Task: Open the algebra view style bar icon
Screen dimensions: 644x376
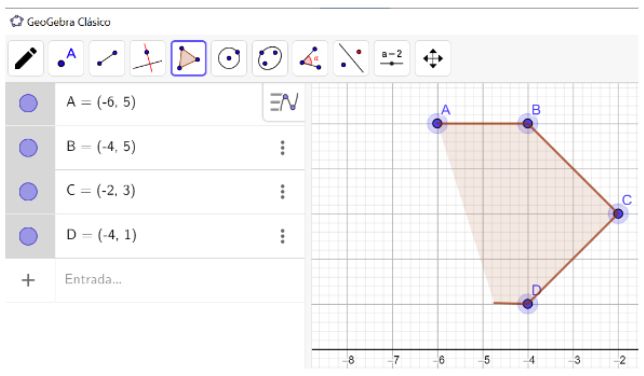Action: (x=284, y=102)
